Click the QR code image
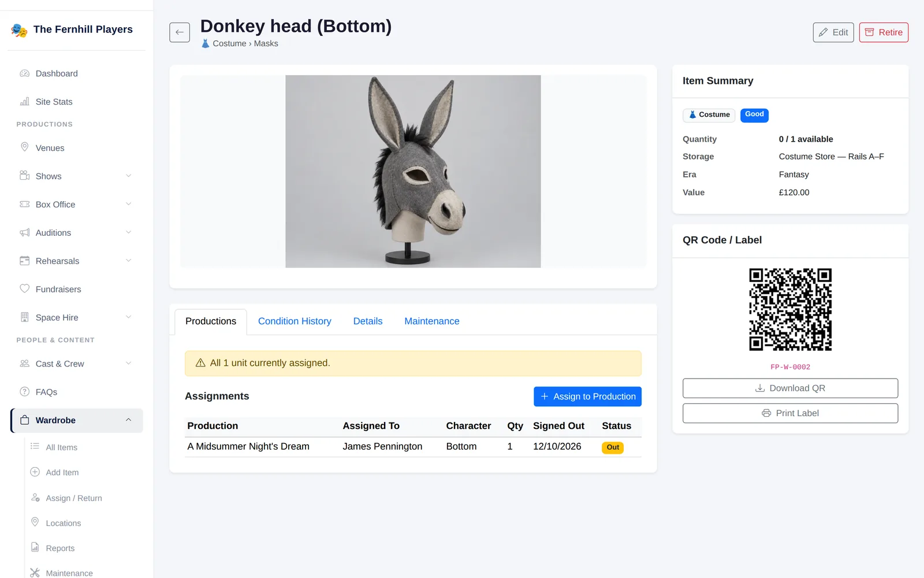This screenshot has width=924, height=578. 790,309
